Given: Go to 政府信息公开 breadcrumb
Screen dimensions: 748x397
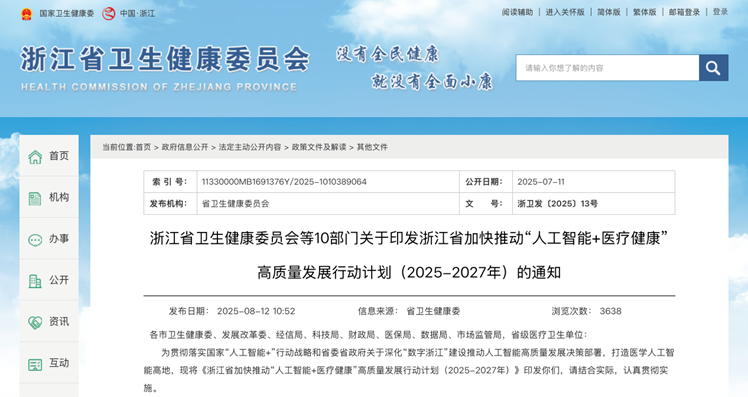Looking at the screenshot, I should pyautogui.click(x=185, y=147).
